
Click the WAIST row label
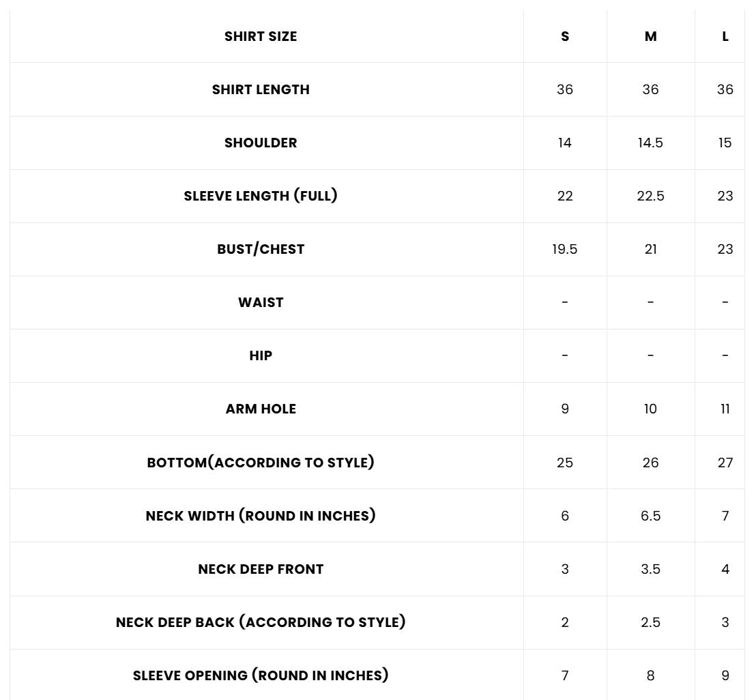point(261,303)
